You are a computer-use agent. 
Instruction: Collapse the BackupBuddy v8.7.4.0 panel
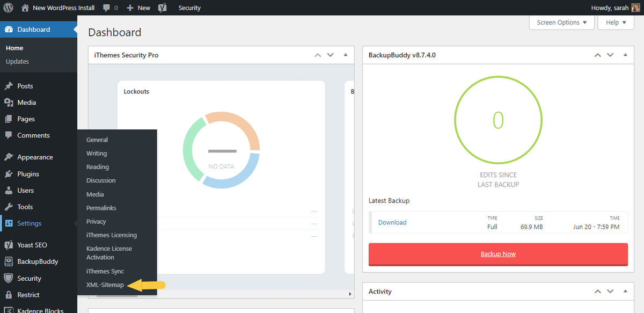click(626, 55)
